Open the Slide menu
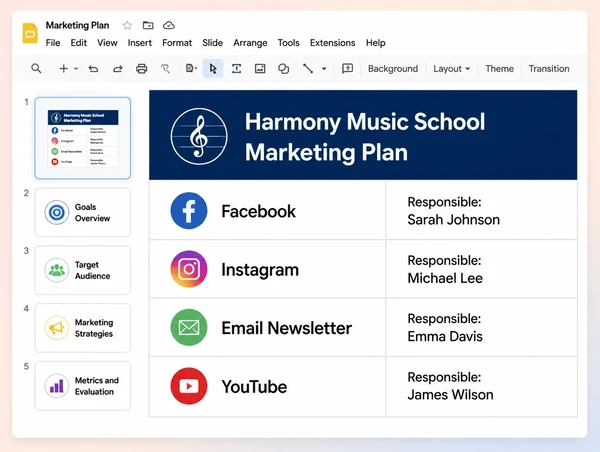 point(212,43)
